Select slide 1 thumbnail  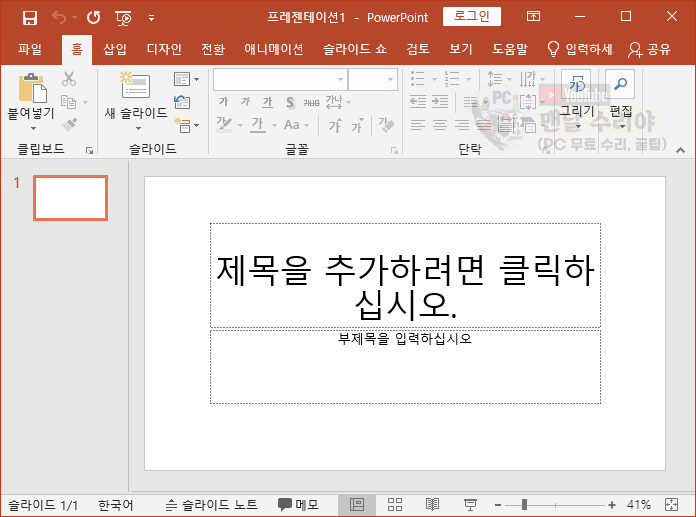[x=71, y=197]
